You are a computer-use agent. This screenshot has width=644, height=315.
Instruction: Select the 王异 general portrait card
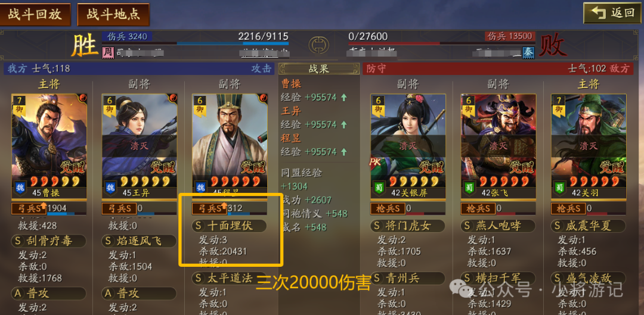[x=139, y=146]
